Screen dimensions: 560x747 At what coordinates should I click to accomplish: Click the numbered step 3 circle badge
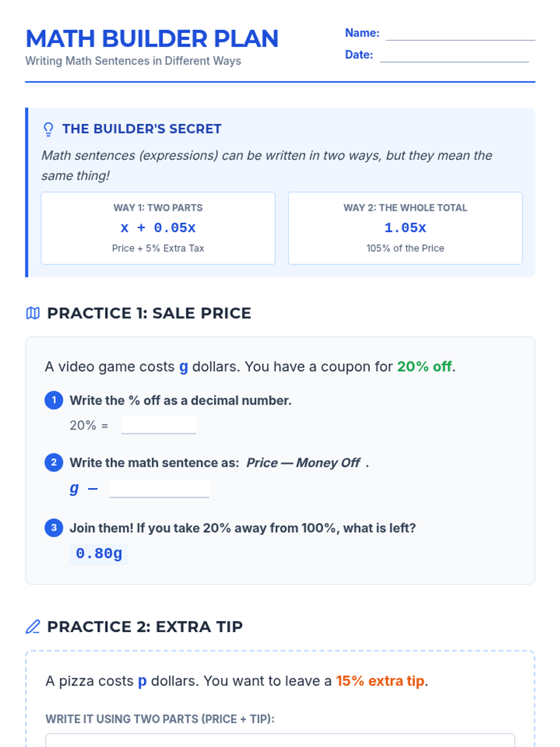54,528
